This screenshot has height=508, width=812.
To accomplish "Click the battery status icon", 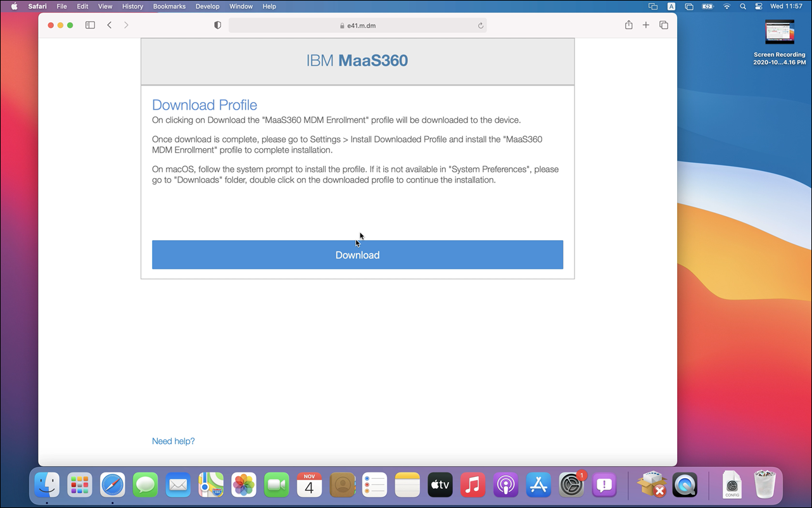I will [x=707, y=6].
